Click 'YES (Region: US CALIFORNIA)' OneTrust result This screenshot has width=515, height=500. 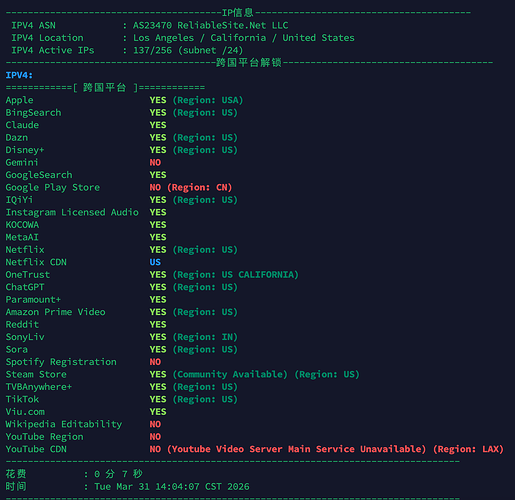224,275
